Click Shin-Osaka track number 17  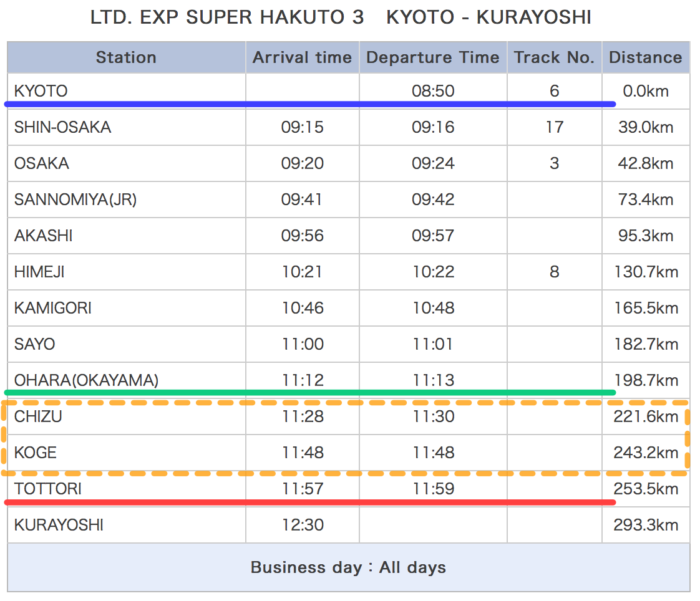[x=555, y=127]
